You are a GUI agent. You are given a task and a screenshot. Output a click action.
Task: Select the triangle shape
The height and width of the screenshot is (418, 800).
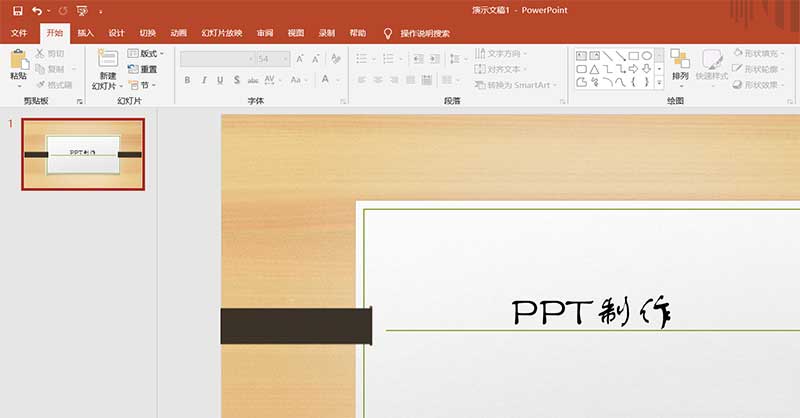tap(594, 69)
